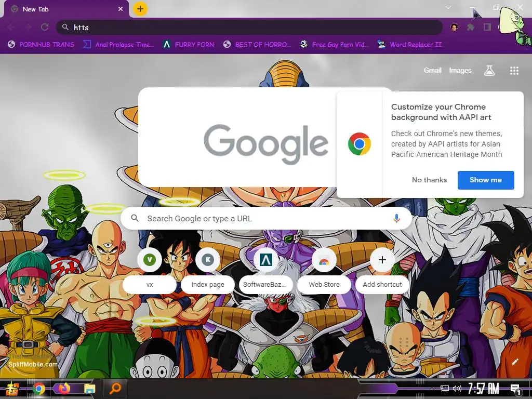The image size is (532, 399).
Task: Start voice search with the microphone icon
Action: point(396,219)
